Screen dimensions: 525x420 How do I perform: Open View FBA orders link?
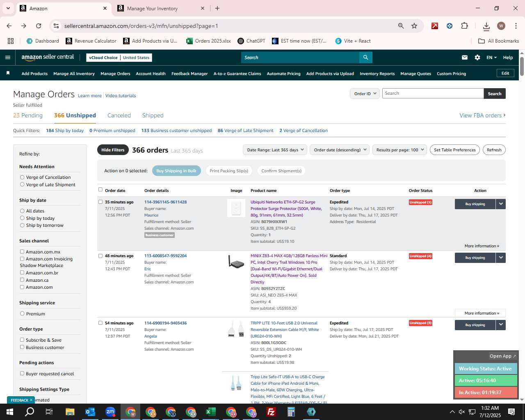click(x=482, y=116)
